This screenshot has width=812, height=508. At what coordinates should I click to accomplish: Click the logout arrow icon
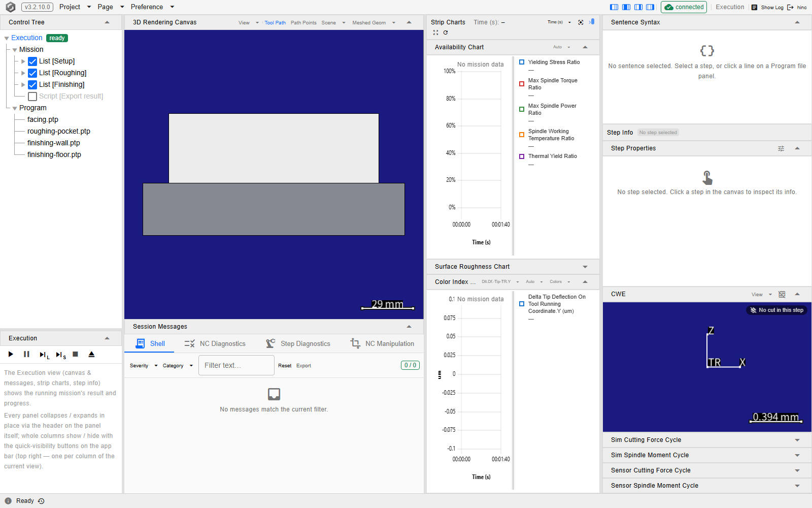pos(790,7)
